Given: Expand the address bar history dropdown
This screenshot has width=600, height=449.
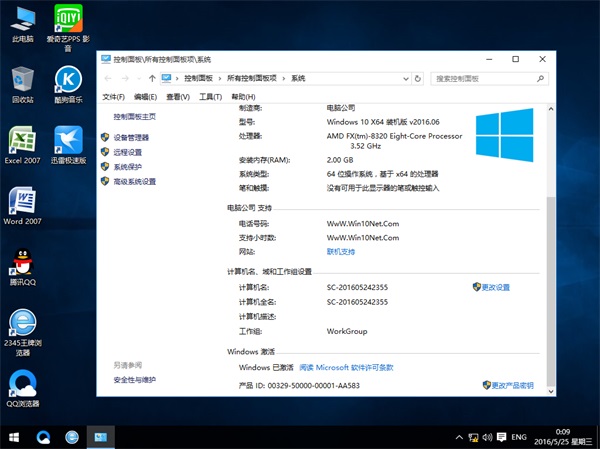Looking at the screenshot, I should click(x=406, y=78).
